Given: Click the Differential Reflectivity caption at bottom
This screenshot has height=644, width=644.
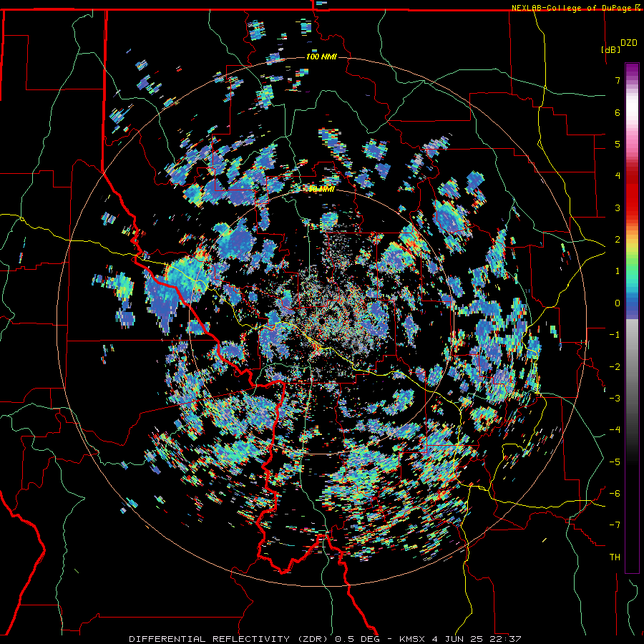Looking at the screenshot, I should click(325, 639).
